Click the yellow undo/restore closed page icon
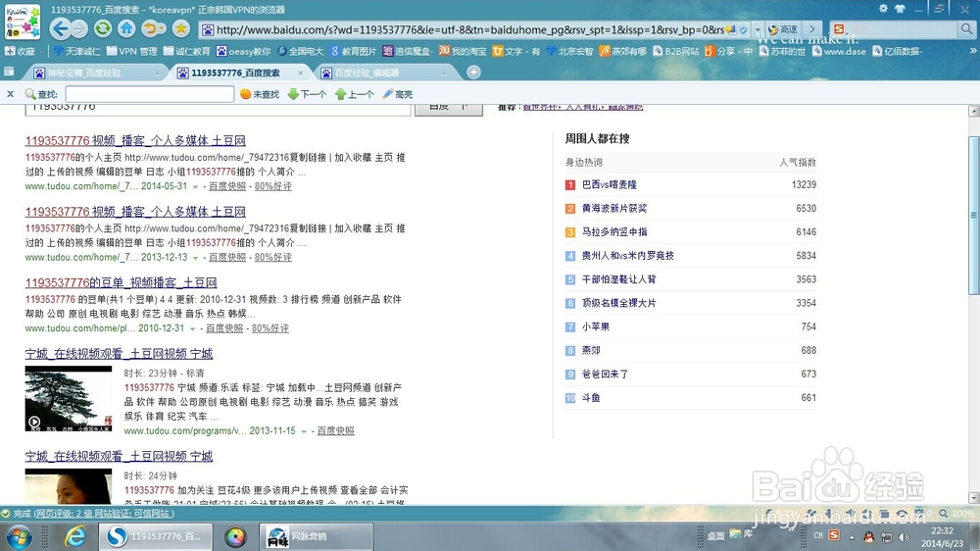Image resolution: width=980 pixels, height=551 pixels. coord(150,28)
